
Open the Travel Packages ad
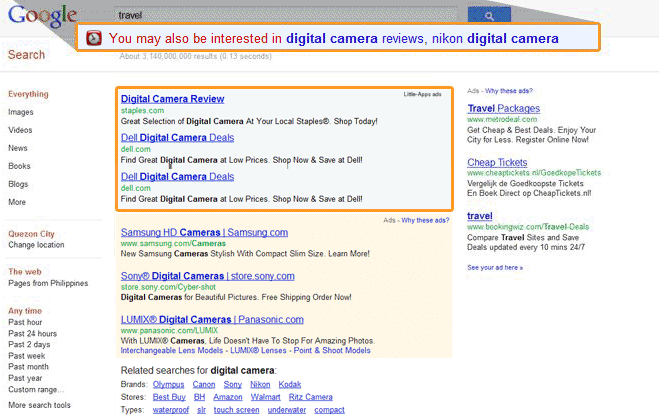(503, 108)
